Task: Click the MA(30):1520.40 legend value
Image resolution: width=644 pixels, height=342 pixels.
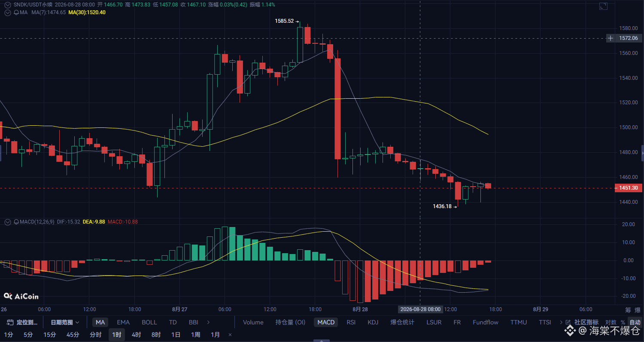Action: click(87, 12)
